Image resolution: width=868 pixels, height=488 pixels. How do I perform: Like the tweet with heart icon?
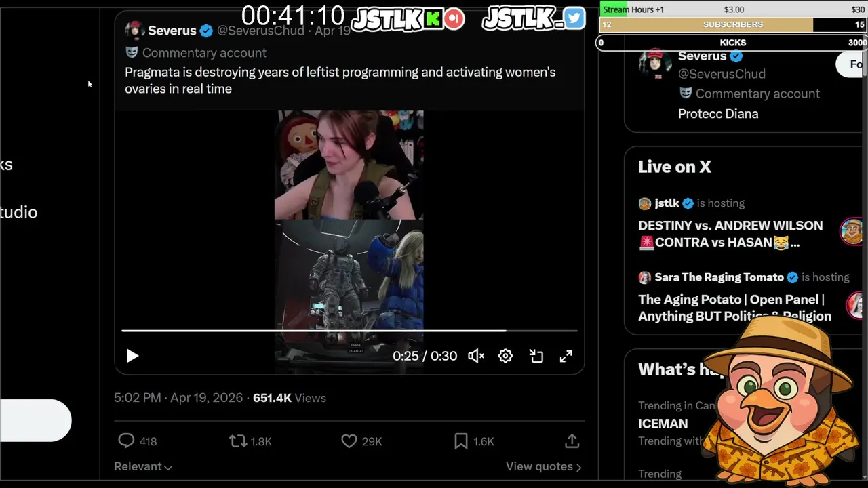[349, 441]
